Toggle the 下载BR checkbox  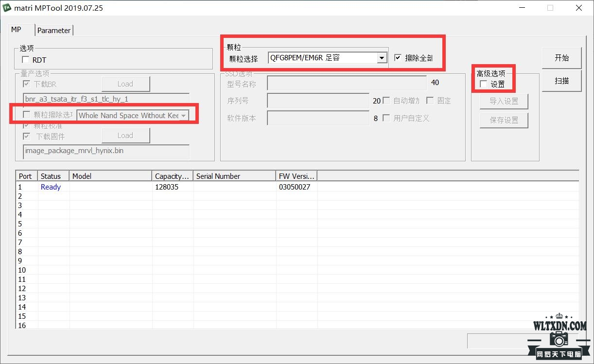click(26, 84)
